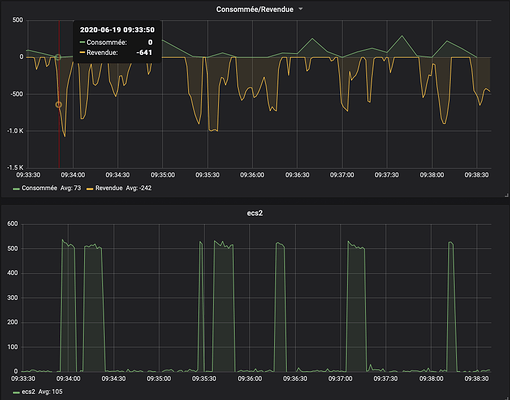Click the 09:37:00 tick label on ecs2 graph
The image size is (510, 400).
pos(340,379)
